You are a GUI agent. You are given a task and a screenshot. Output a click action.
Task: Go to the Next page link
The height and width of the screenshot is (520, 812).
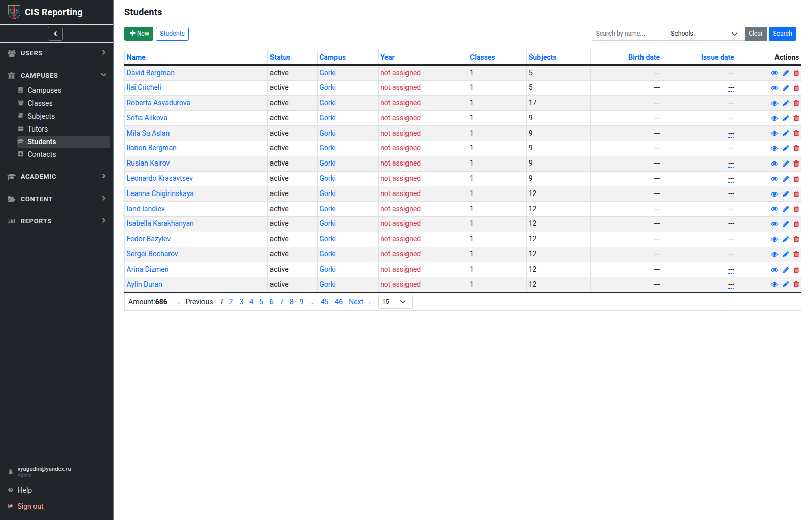(x=360, y=302)
